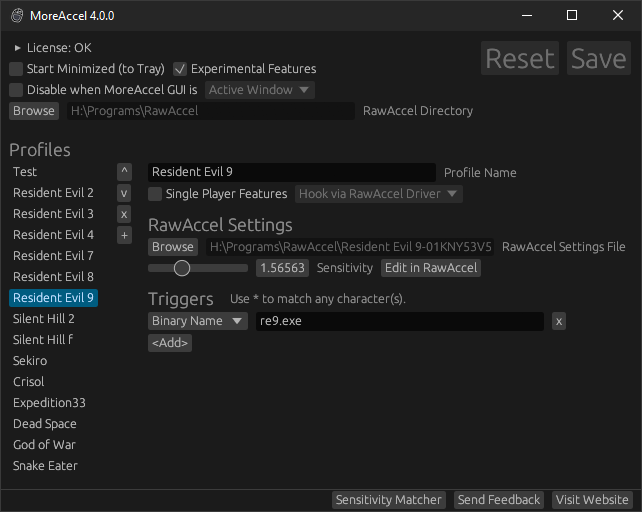Click the RawAccel Settings File path field
Viewport: 642px width, 512px height.
350,247
